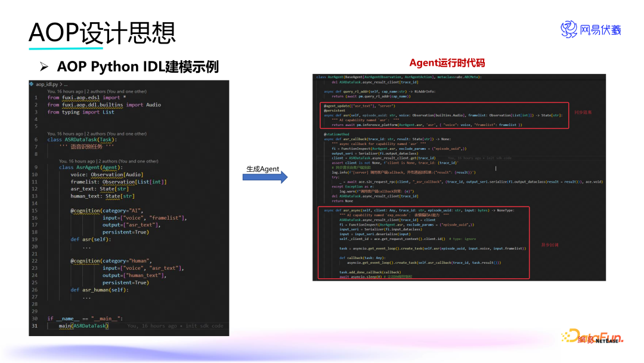
Task: Click the authors codelens above line 6
Action: pyautogui.click(x=97, y=134)
